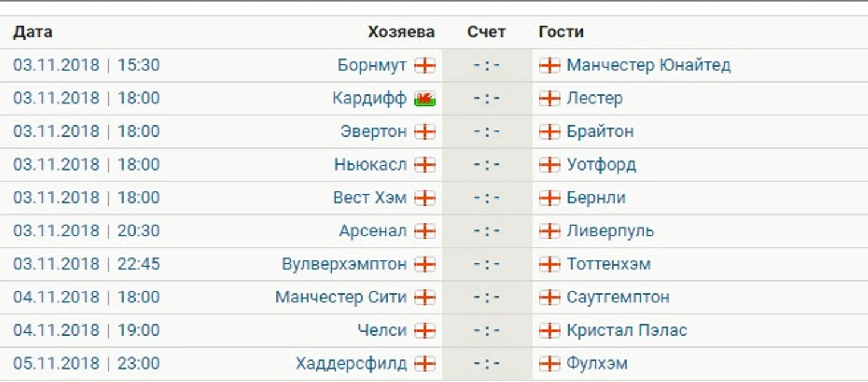The image size is (868, 382).
Task: Click the date 05.11.2018 | 23:00
Action: pos(86,364)
